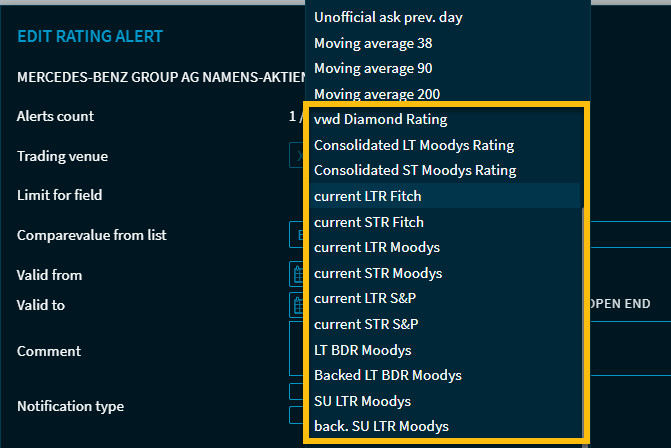This screenshot has height=448, width=671.
Task: Select Consolidated ST Moodys Rating
Action: [x=414, y=171]
